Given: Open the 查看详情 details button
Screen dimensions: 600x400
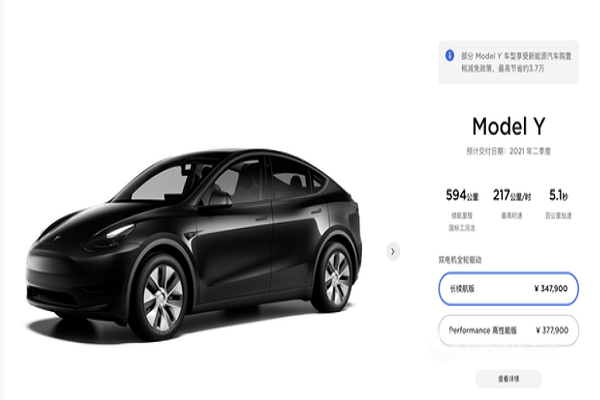Looking at the screenshot, I should click(x=508, y=379).
